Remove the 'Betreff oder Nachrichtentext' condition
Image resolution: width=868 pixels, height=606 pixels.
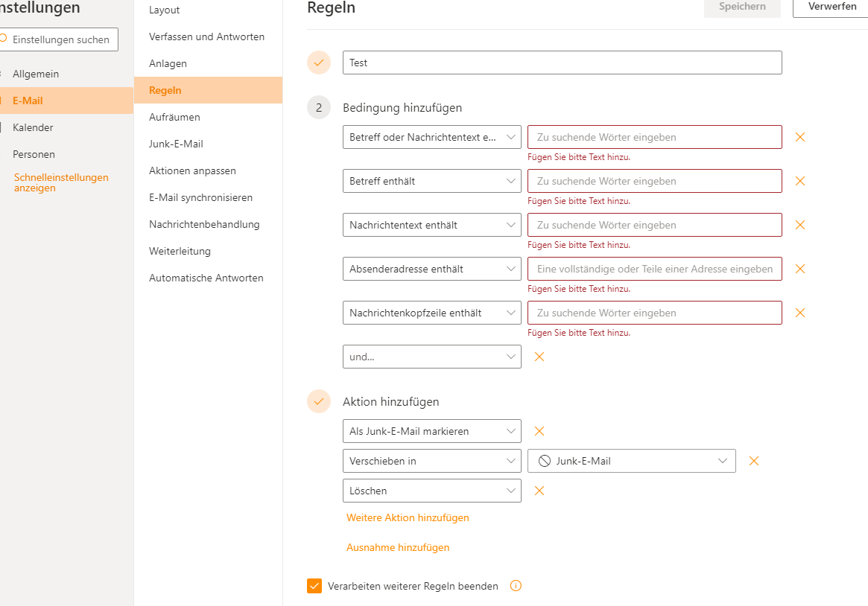coord(800,137)
